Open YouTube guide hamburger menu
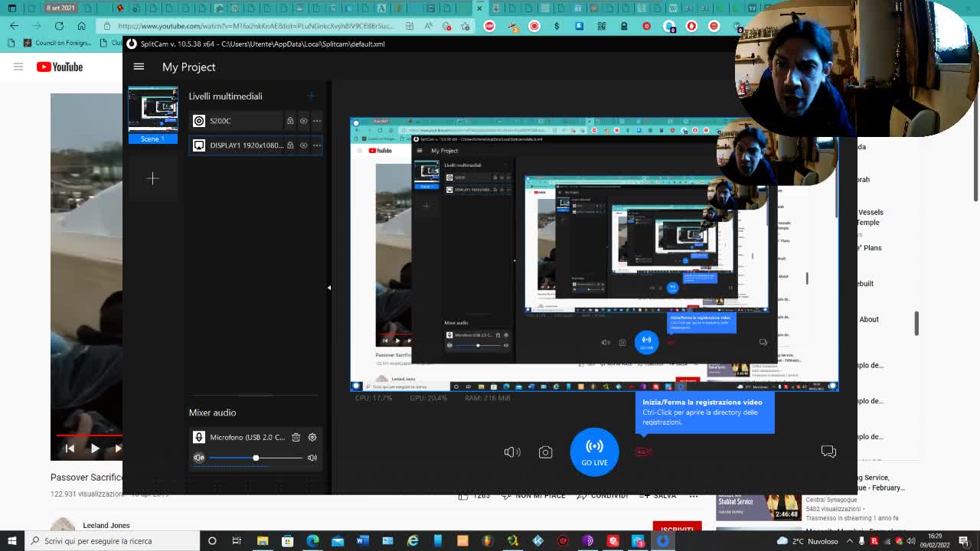 coord(18,67)
